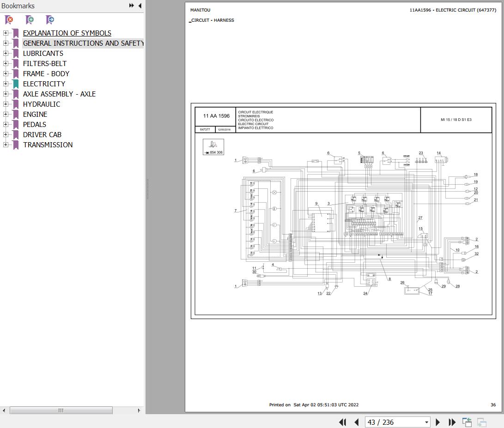The image size is (504, 428).
Task: Open the HYDRAULIC bookmark
Action: point(42,104)
